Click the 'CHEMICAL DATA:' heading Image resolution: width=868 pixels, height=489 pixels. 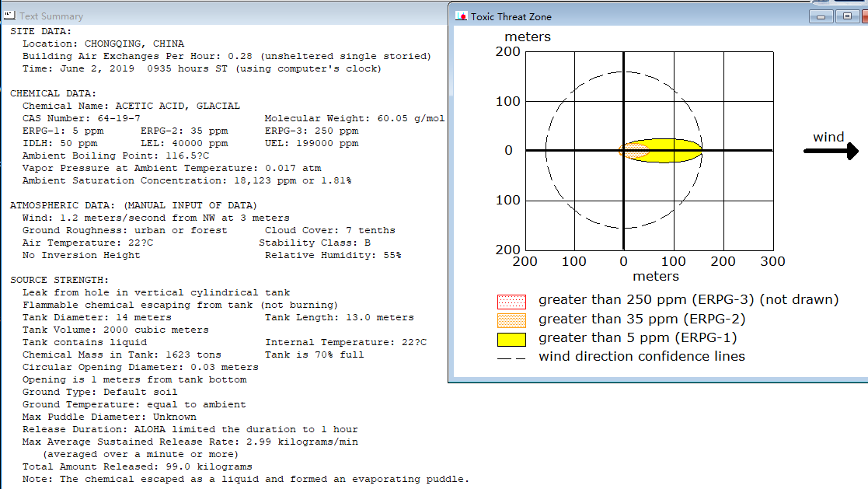pyautogui.click(x=53, y=93)
